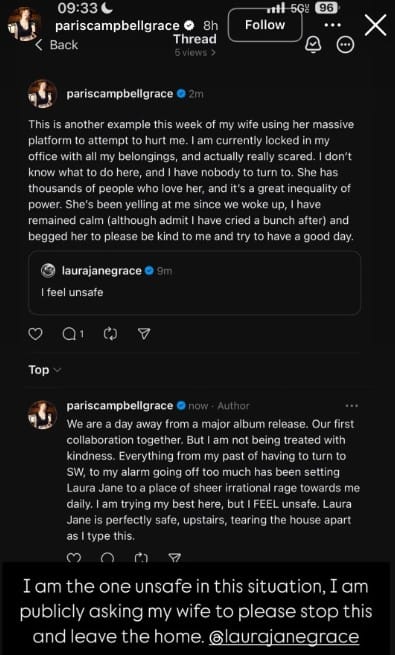Open laurajanegrace's name in the quoted post
The height and width of the screenshot is (655, 395).
pyautogui.click(x=101, y=271)
